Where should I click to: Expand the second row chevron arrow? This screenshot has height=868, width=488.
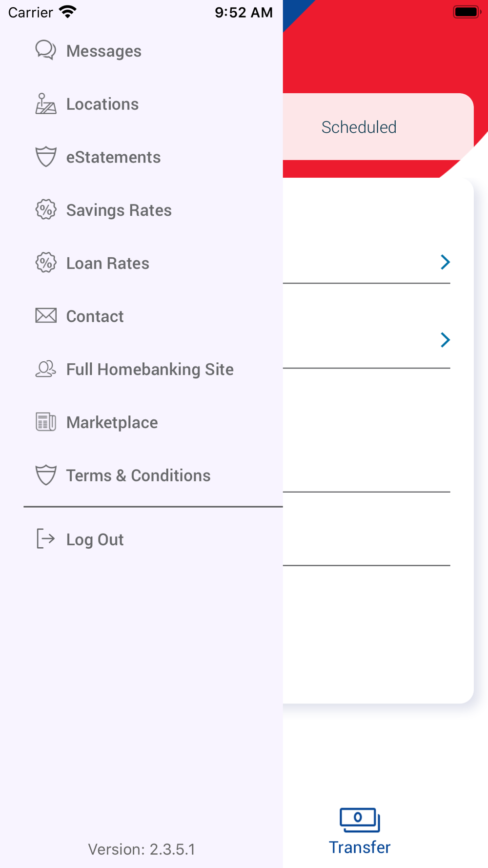coord(445,340)
